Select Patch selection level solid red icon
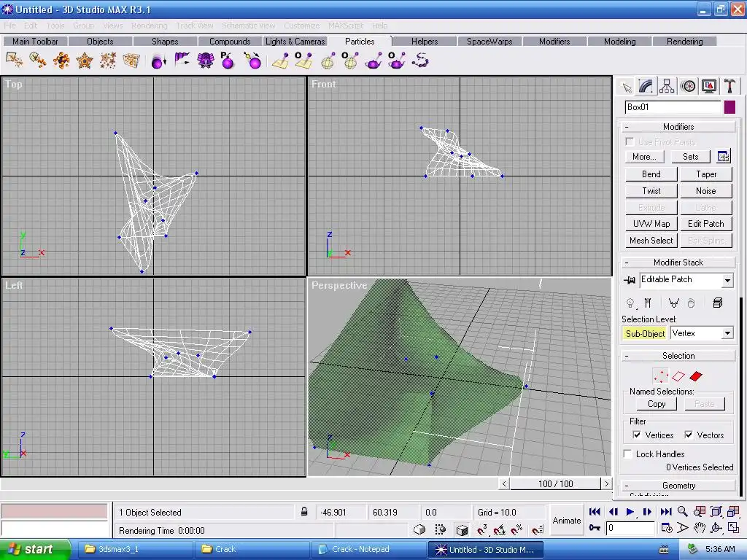The width and height of the screenshot is (747, 560). click(x=696, y=376)
